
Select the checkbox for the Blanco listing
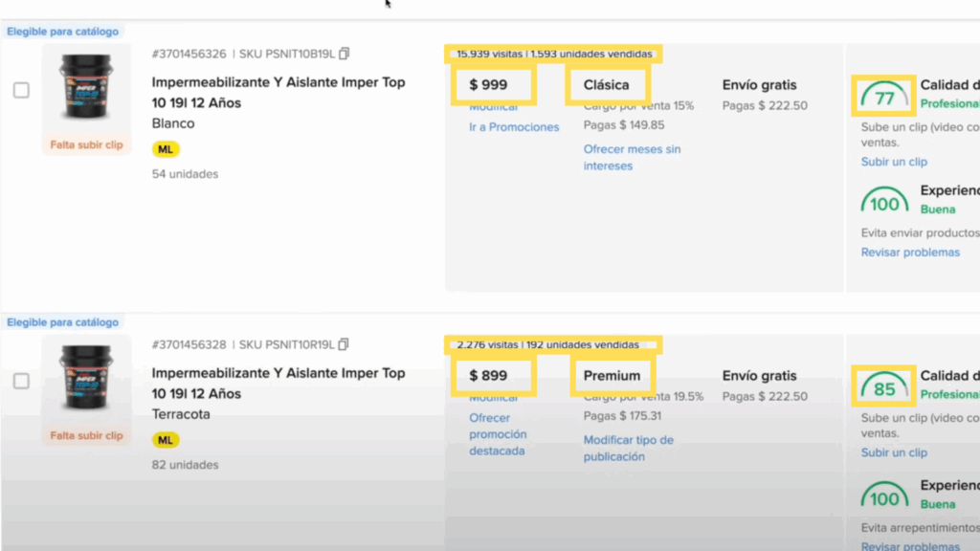[x=21, y=90]
